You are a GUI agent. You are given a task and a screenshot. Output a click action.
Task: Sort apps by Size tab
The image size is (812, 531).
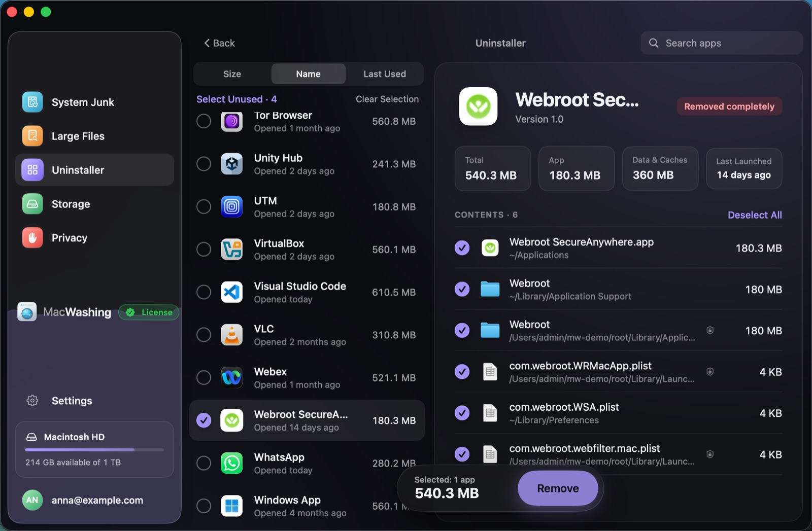pos(232,74)
